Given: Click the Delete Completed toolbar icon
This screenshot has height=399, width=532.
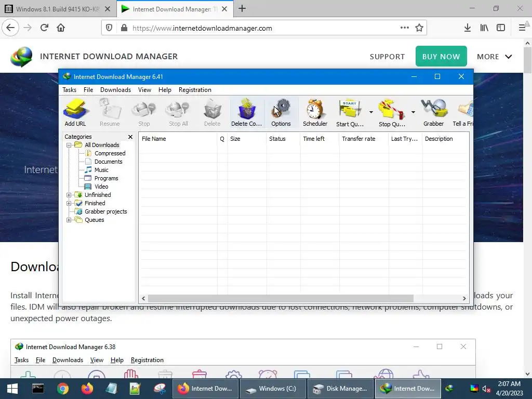Looking at the screenshot, I should (x=247, y=113).
